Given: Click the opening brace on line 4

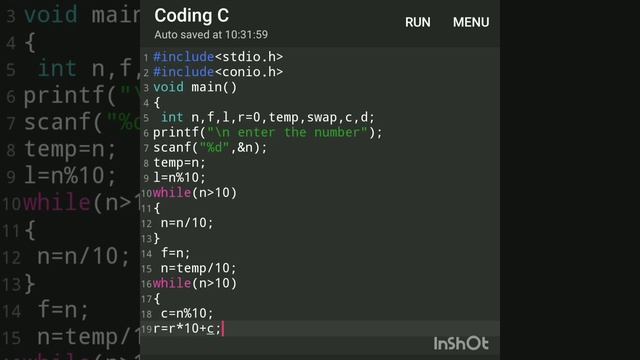Looking at the screenshot, I should click(157, 102).
